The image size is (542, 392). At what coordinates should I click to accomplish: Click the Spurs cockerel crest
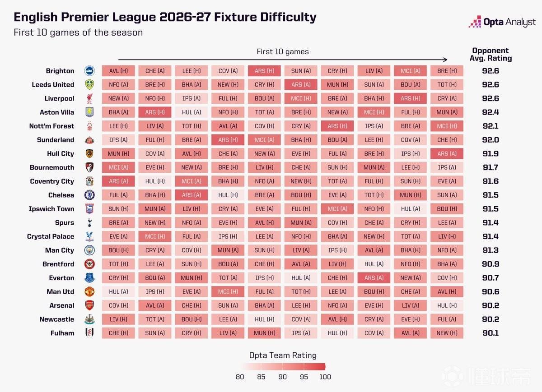pos(89,222)
